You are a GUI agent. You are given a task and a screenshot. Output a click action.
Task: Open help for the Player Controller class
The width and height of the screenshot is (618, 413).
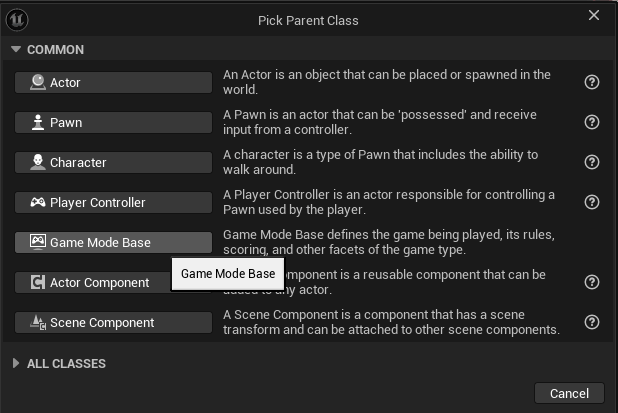click(592, 202)
